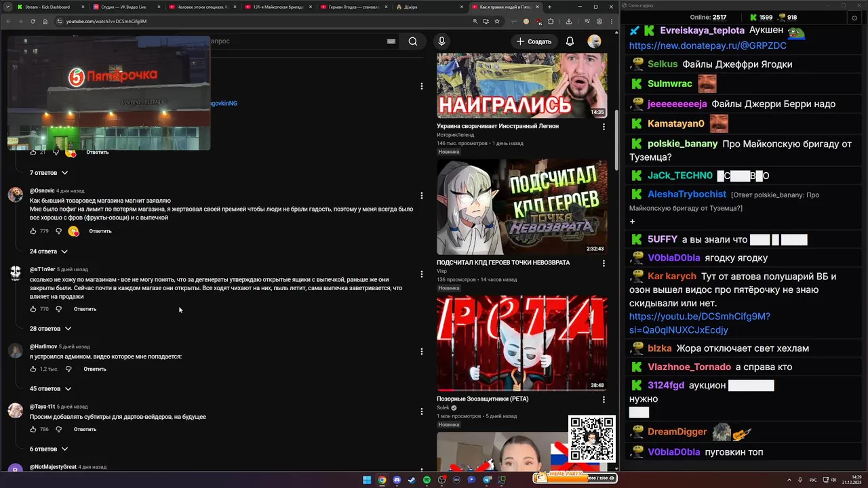The image size is (868, 488).
Task: Open Chrome tab search dropdown arrow
Action: pos(7,7)
